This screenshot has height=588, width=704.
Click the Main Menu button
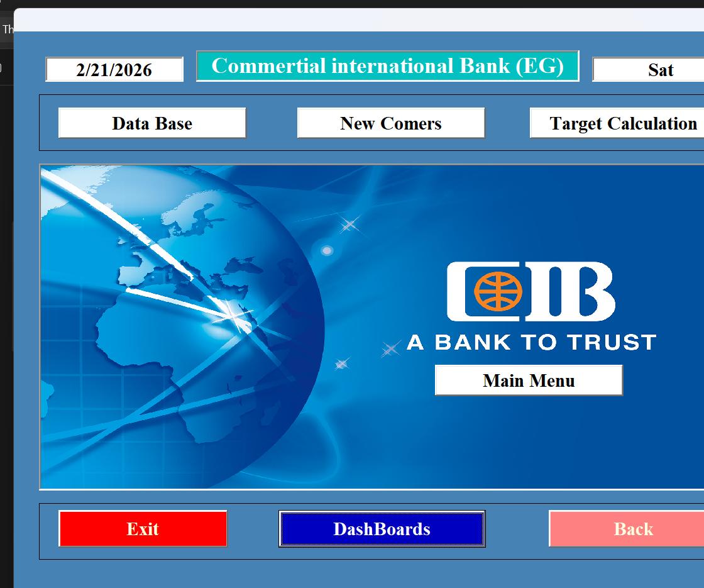(x=529, y=380)
